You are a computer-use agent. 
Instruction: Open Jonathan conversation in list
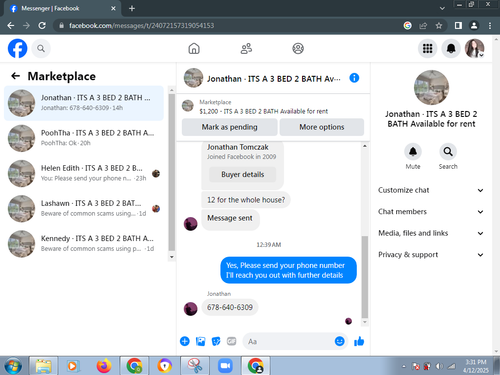(84, 103)
